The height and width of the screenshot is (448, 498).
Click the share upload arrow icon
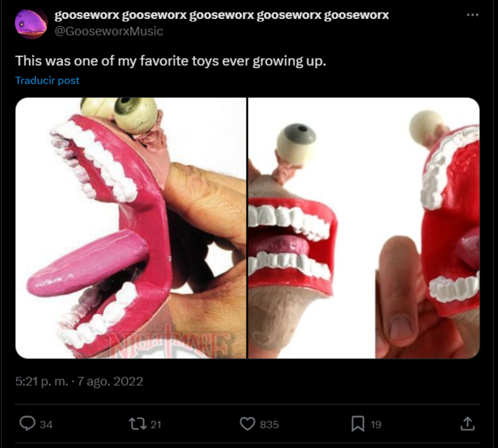[x=468, y=424]
